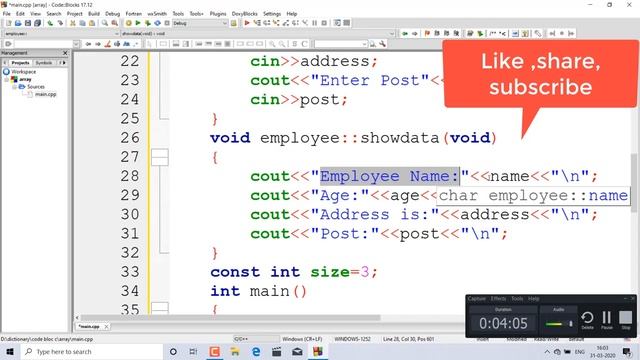
Task: Select main.cpp in the project tree
Action: click(x=45, y=94)
